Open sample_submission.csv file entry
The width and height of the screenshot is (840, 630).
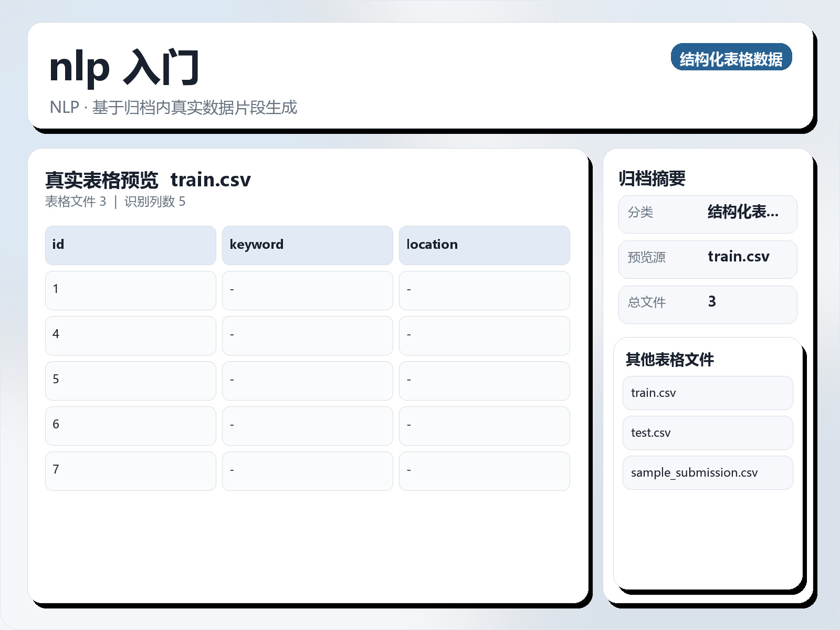[x=707, y=472]
